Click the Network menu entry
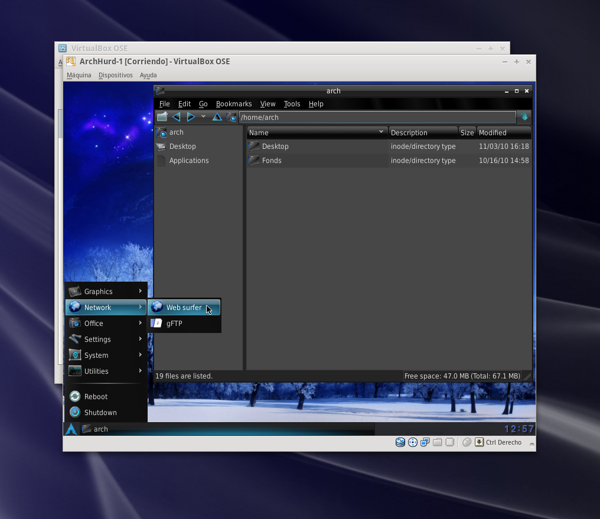600x519 pixels. [x=106, y=307]
